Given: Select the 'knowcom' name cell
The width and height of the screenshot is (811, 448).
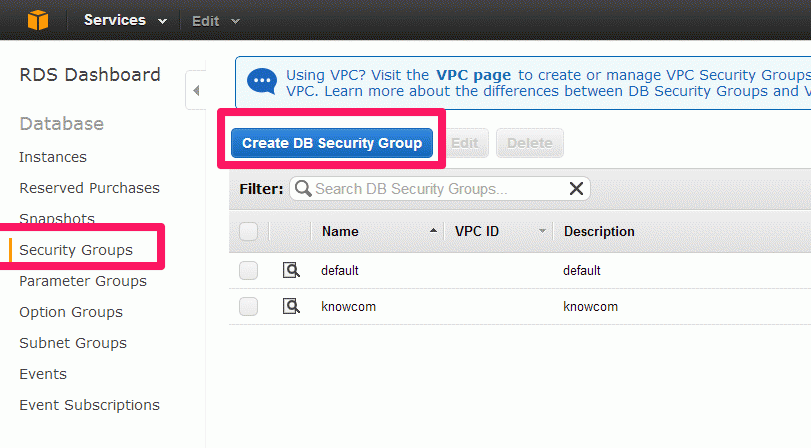Looking at the screenshot, I should [348, 306].
